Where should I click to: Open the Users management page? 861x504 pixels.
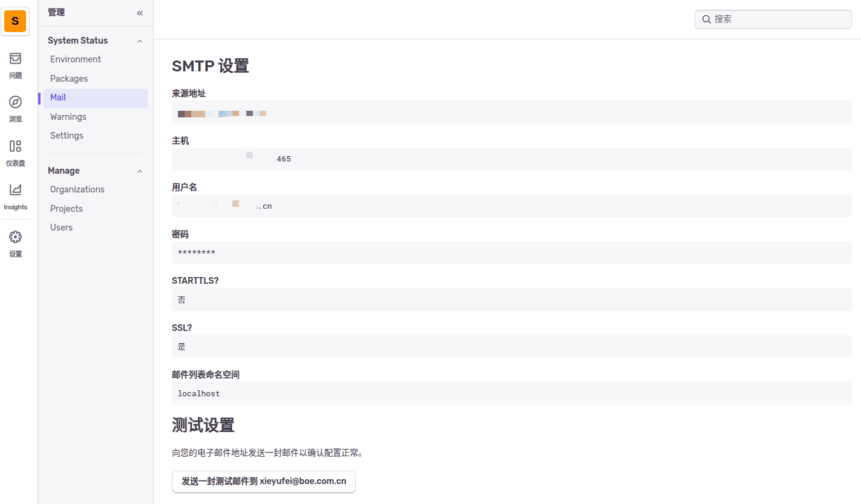(x=61, y=227)
